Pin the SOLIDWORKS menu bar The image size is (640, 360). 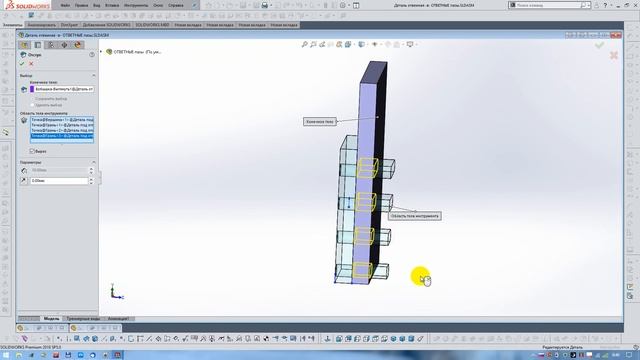[194, 5]
